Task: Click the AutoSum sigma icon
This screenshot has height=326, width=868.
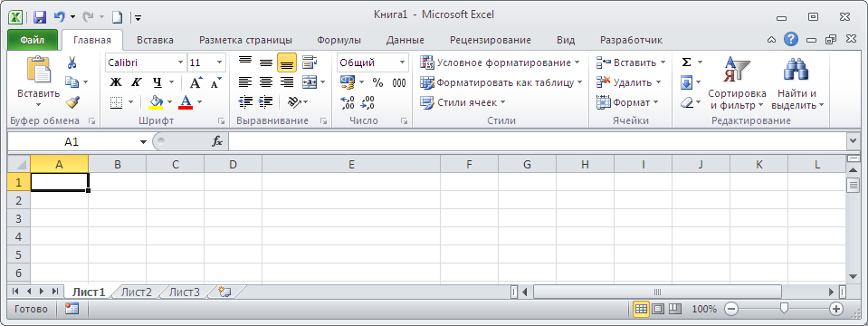Action: [686, 62]
